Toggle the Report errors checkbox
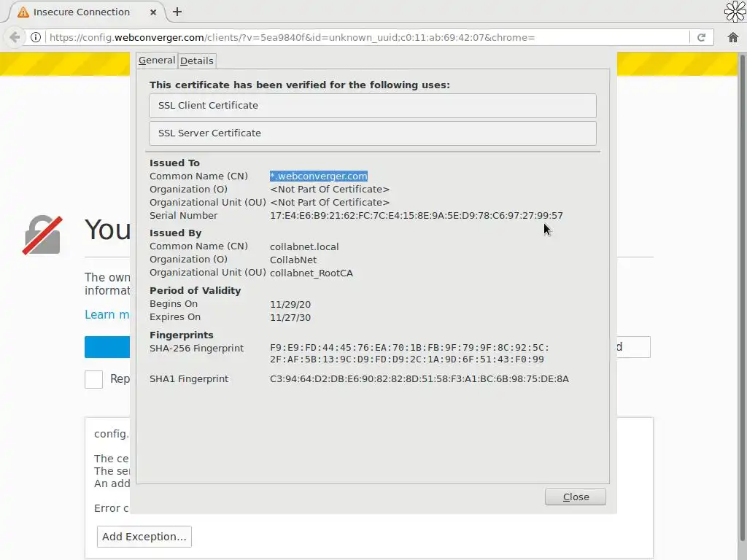Viewport: 747px width, 560px height. point(94,379)
